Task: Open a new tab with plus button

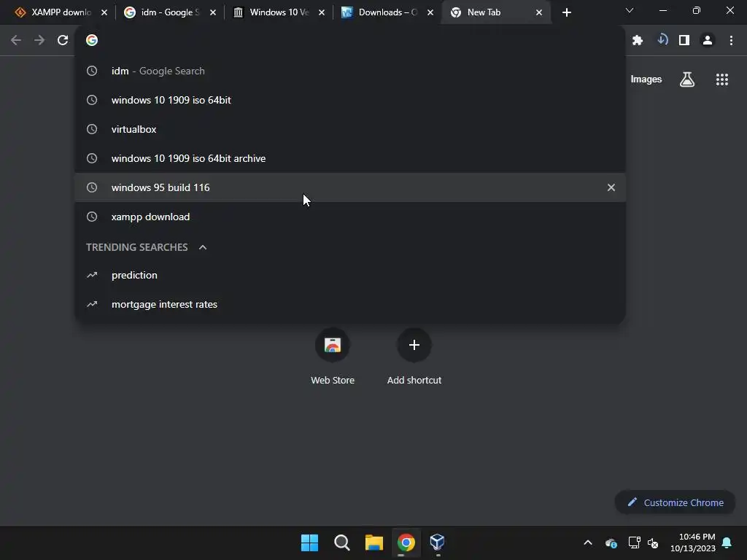Action: tap(566, 12)
